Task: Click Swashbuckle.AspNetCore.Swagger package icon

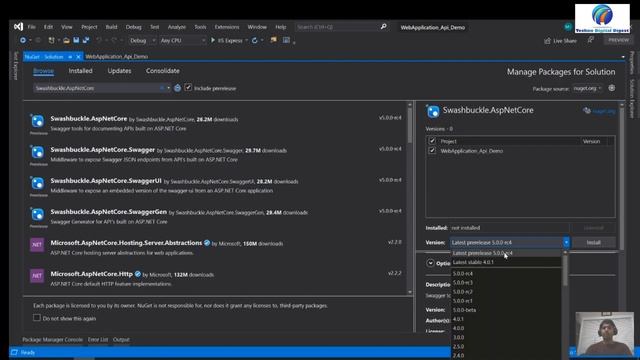Action: [38, 152]
